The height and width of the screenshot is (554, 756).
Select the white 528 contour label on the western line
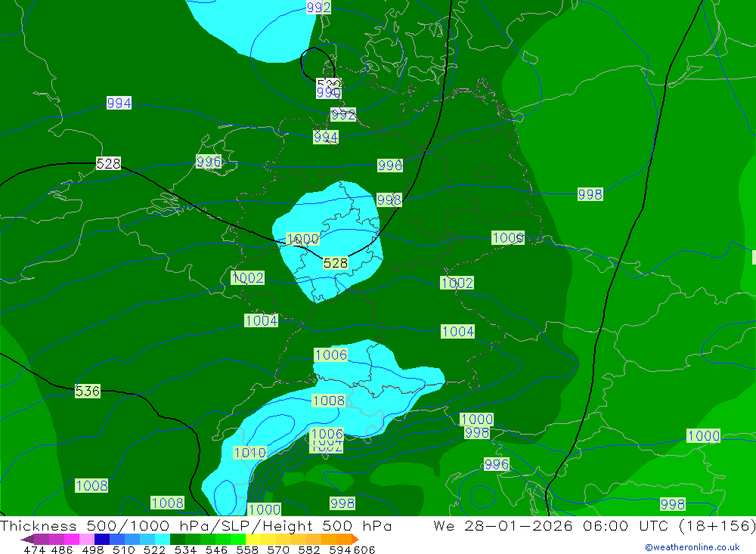[108, 164]
